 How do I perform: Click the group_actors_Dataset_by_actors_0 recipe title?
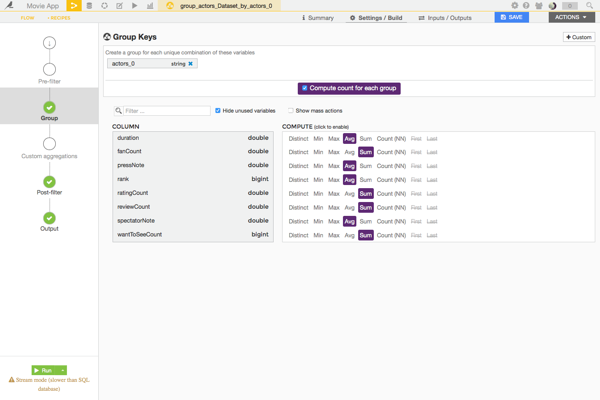[226, 6]
